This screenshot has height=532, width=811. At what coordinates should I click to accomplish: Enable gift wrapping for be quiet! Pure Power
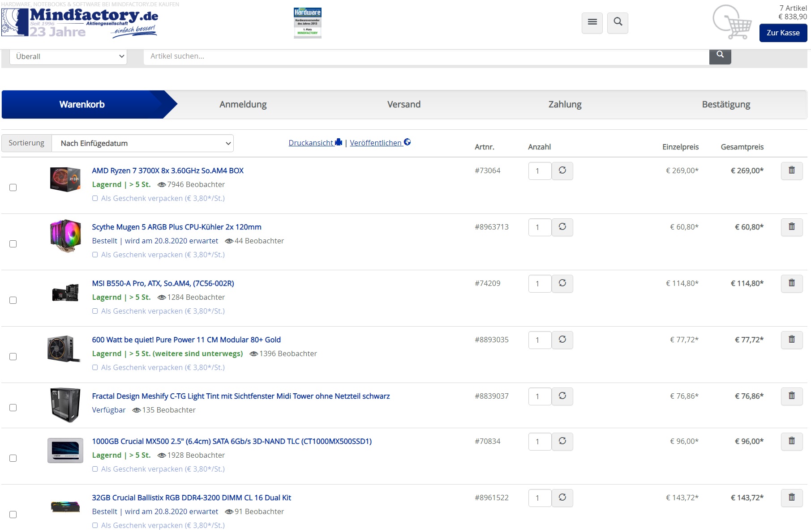95,367
